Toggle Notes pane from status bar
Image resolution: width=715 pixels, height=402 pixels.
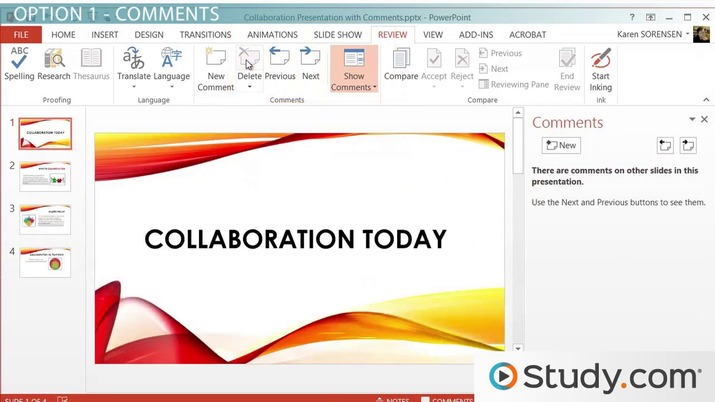tap(393, 399)
